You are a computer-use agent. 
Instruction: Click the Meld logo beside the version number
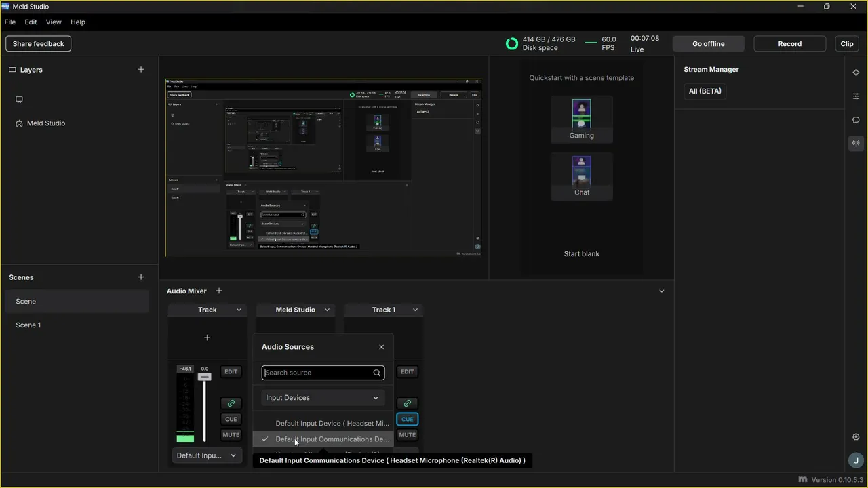pos(803,480)
